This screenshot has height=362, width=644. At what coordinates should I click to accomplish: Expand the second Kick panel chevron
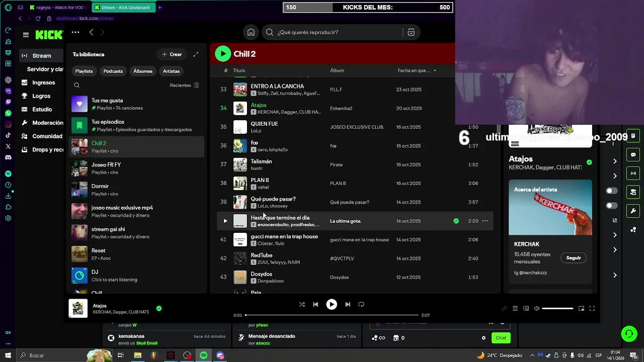[615, 176]
